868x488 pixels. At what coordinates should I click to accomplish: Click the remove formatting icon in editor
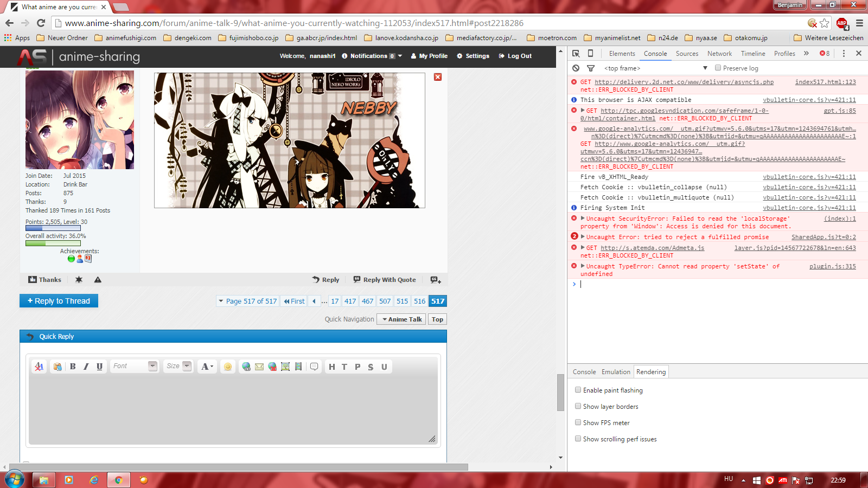pyautogui.click(x=39, y=367)
